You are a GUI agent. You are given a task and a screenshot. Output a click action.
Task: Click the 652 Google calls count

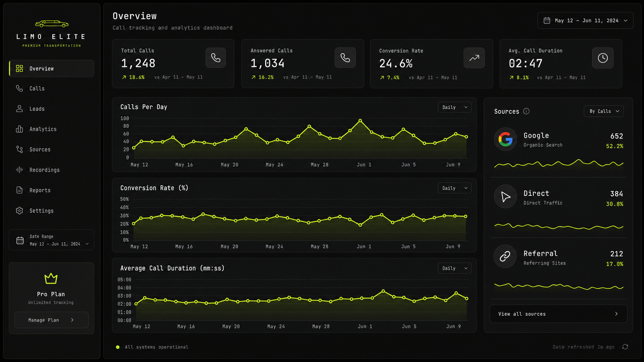(617, 136)
